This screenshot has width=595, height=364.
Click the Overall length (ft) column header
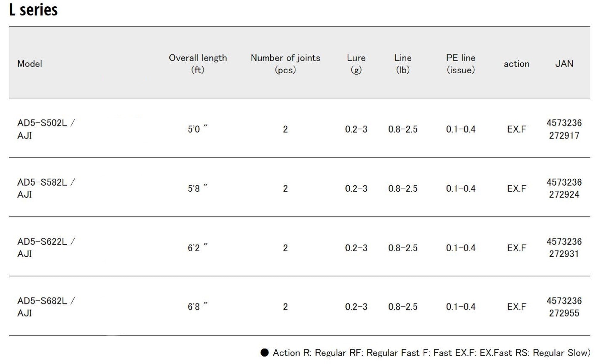[198, 64]
